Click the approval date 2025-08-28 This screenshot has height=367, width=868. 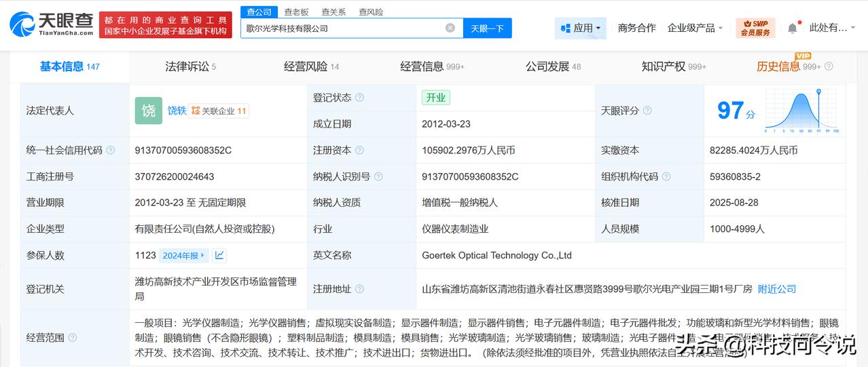point(734,203)
